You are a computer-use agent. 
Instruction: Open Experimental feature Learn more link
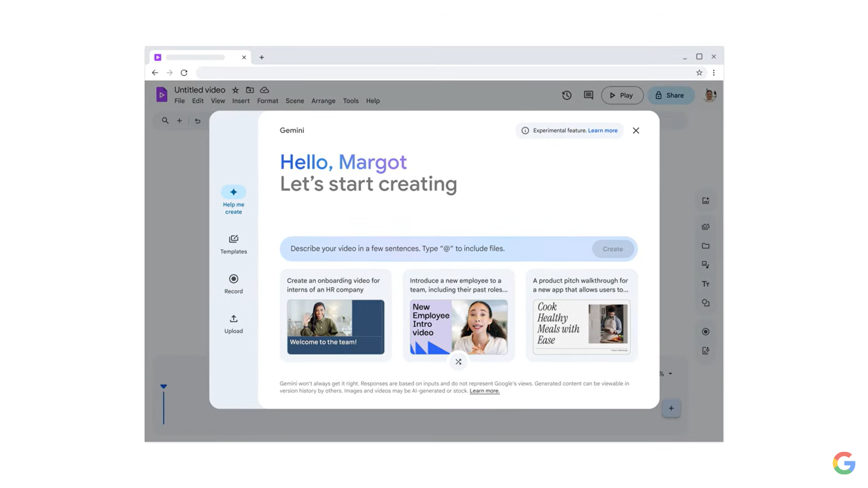[x=602, y=130]
